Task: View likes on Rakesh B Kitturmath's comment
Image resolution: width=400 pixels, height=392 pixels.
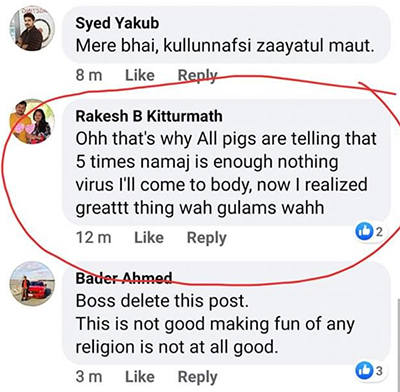Action: 370,232
